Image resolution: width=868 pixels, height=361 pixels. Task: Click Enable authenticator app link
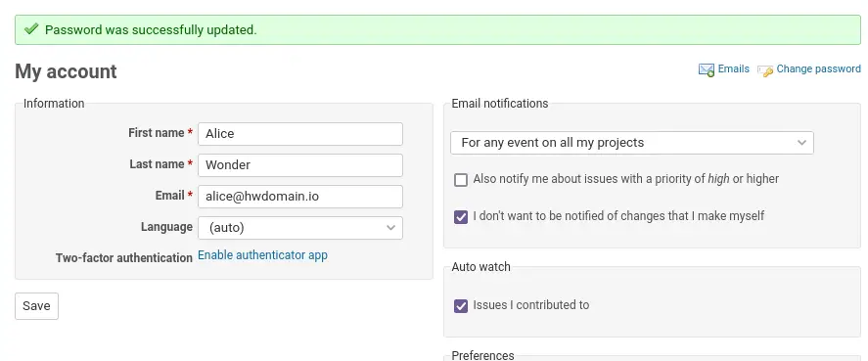pos(262,255)
